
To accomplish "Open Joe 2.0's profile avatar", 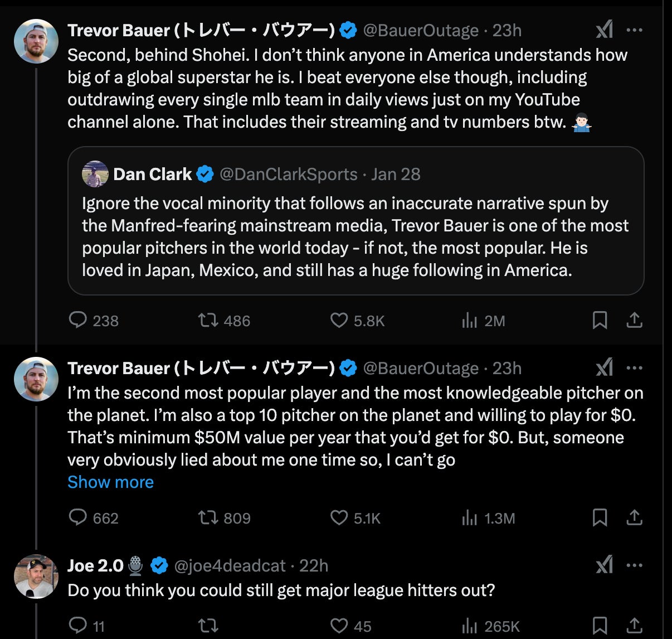I will (x=36, y=577).
